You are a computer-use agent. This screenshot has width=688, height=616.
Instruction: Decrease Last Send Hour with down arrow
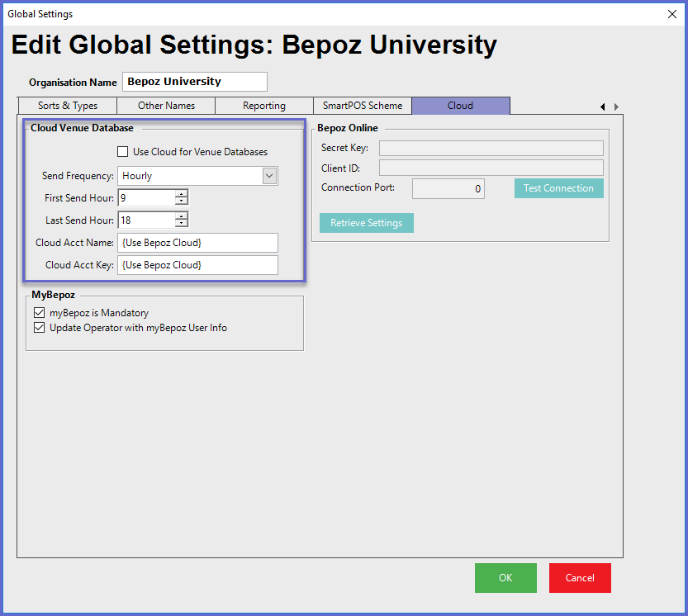point(181,224)
